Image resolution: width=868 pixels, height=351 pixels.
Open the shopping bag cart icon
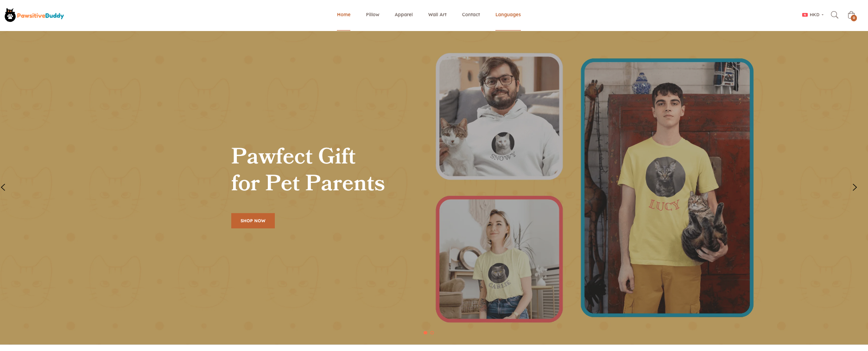click(851, 15)
